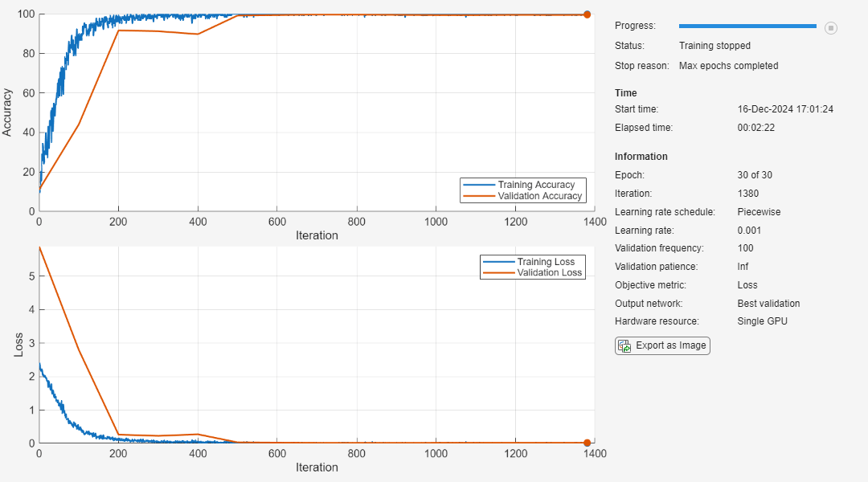The width and height of the screenshot is (868, 482).
Task: Click Iteration label under the accuracy plot
Action: 317,235
